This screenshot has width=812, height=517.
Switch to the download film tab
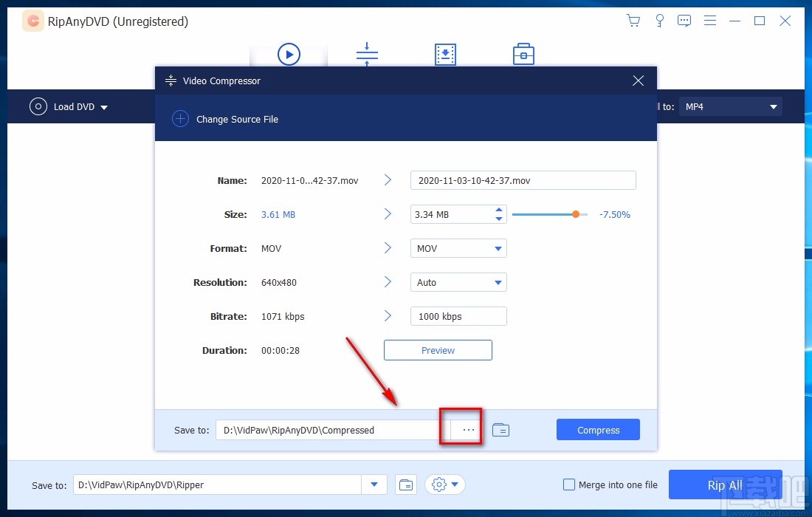coord(445,55)
